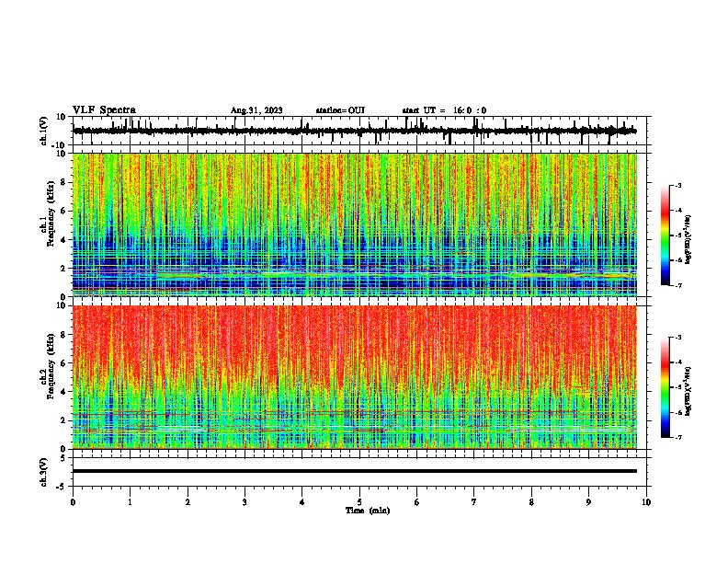Click time axis tick label "9"
The height and width of the screenshot is (563, 728).
point(588,502)
